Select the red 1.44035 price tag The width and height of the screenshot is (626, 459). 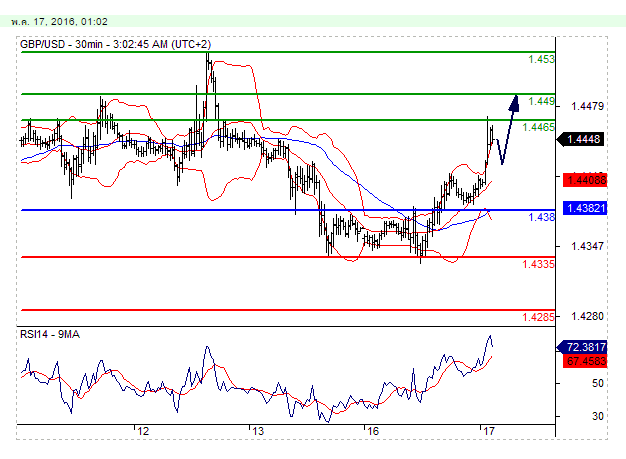pyautogui.click(x=581, y=180)
